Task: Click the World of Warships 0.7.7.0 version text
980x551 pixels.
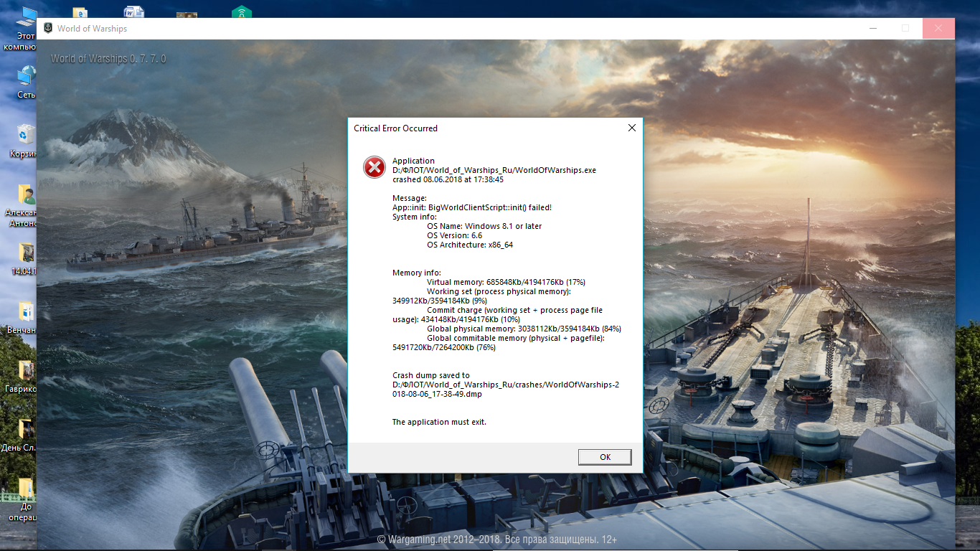Action: tap(108, 59)
